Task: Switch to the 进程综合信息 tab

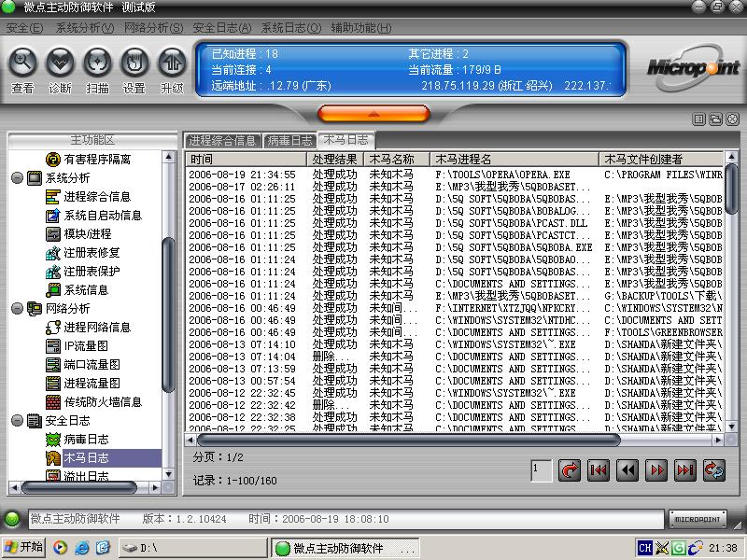Action: [222, 141]
